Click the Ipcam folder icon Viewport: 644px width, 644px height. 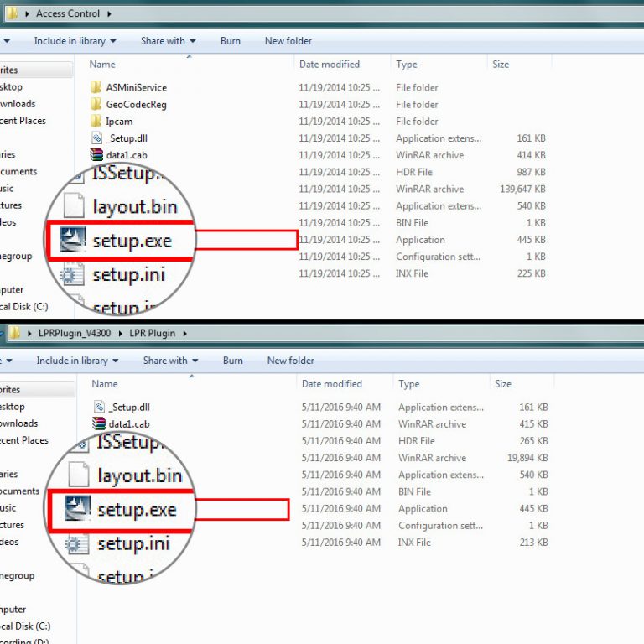pos(96,121)
